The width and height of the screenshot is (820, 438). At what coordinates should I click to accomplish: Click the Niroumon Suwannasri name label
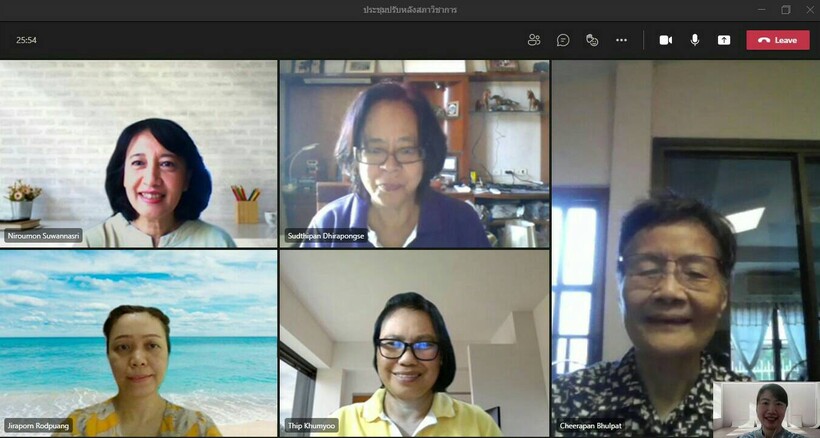click(44, 236)
